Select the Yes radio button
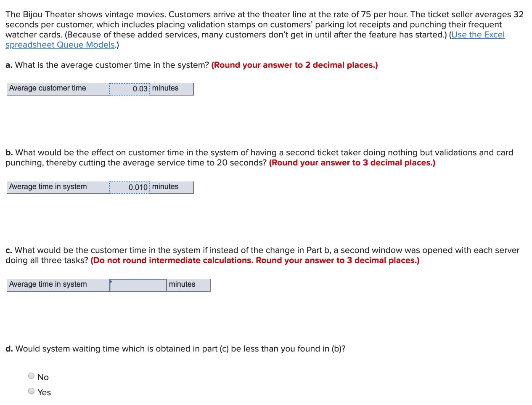The height and width of the screenshot is (405, 532). tap(31, 391)
